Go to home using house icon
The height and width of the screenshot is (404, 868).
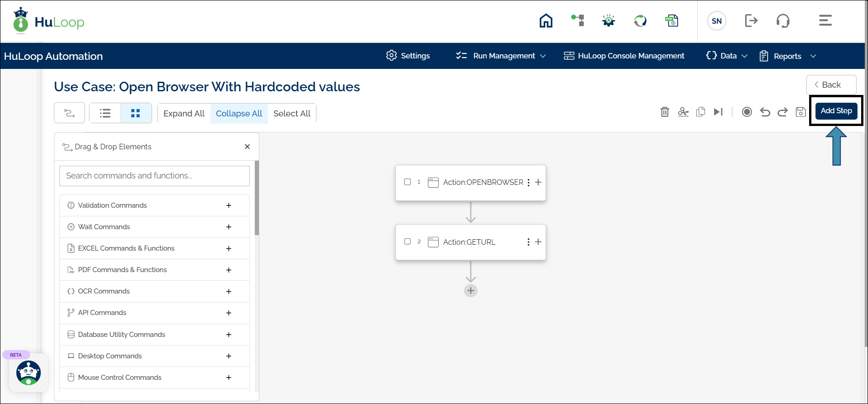[546, 21]
